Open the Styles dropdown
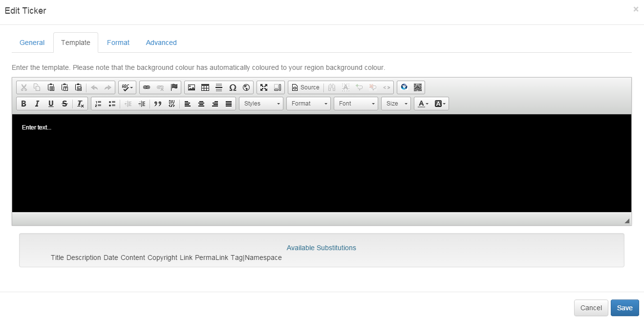 point(261,104)
